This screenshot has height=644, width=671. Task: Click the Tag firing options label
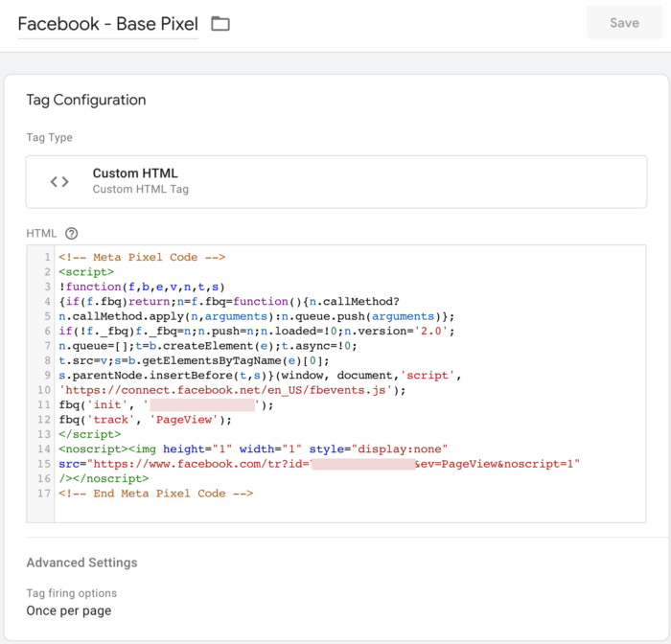(x=72, y=593)
